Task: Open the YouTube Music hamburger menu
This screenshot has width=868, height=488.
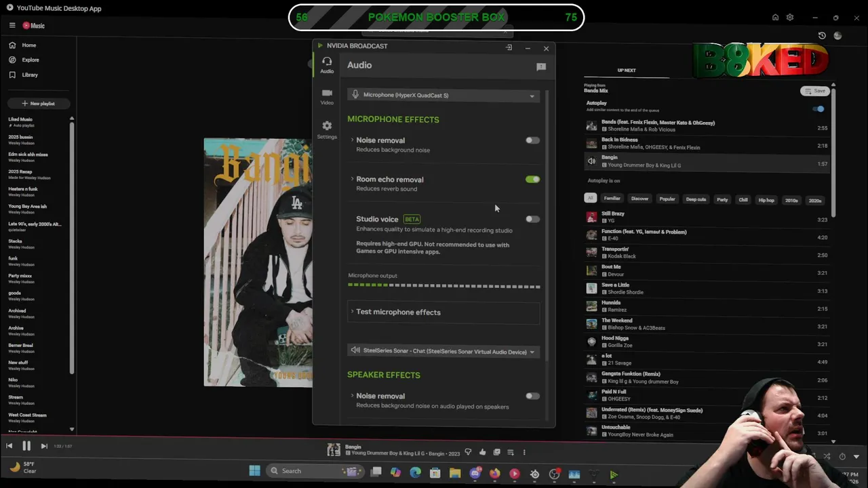Action: tap(12, 26)
